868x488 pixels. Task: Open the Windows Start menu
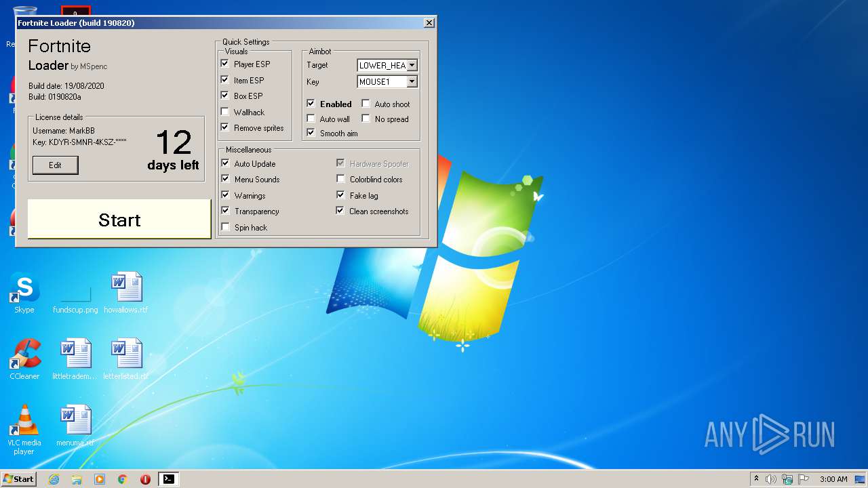point(18,479)
